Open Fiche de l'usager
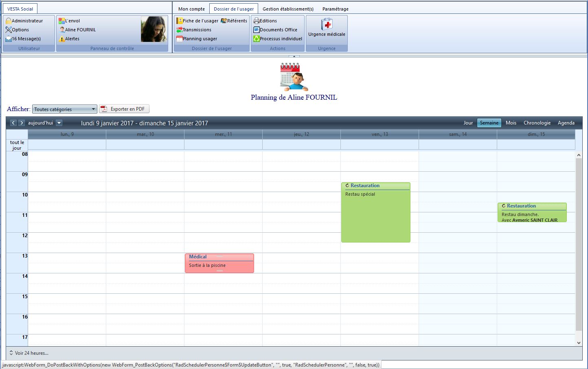 point(197,21)
